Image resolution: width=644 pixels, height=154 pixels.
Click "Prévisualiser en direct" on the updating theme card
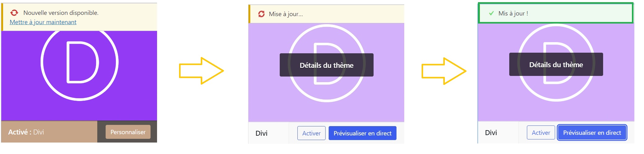pyautogui.click(x=362, y=133)
